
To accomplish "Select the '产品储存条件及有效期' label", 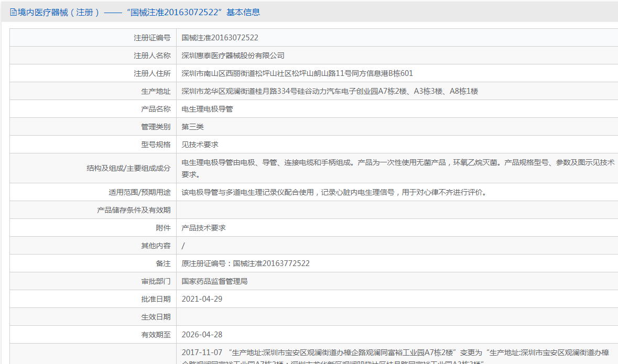I will pyautogui.click(x=134, y=210).
